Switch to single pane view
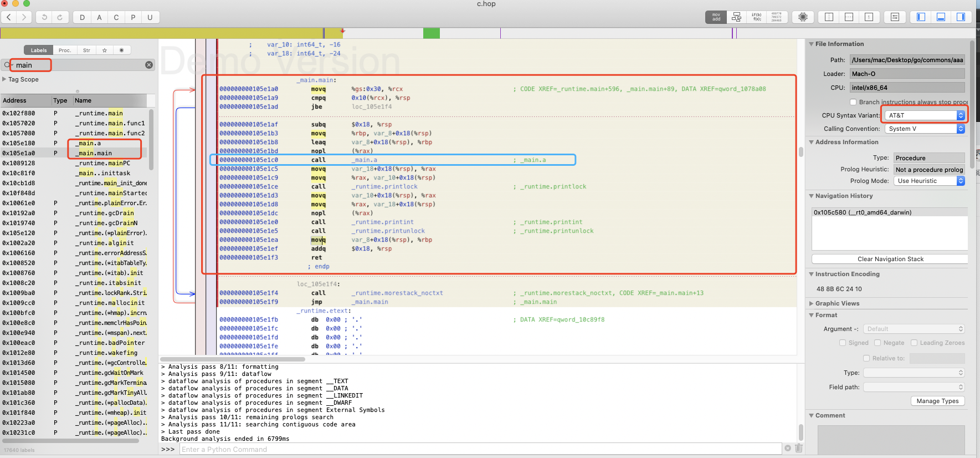This screenshot has width=980, height=458. tap(869, 17)
